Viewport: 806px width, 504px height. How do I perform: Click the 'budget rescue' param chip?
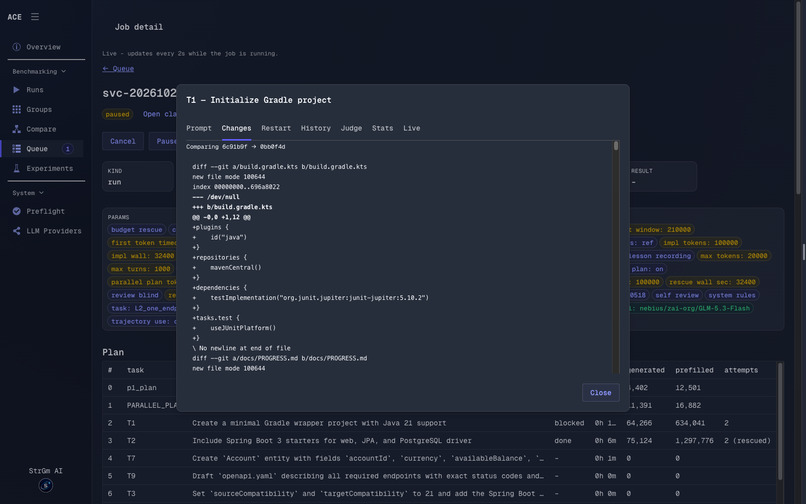pos(136,229)
